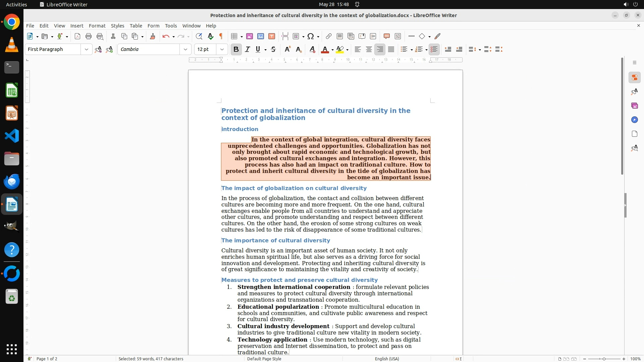Click Insert Hyperlink icon
Screen dimensions: 644x362
point(329,37)
